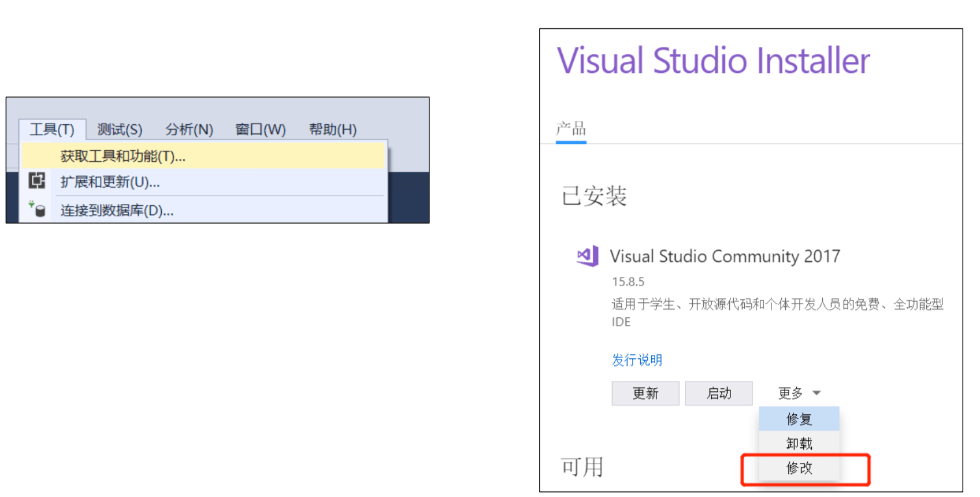
Task: Click the Visual Studio Installer title
Action: click(x=714, y=61)
